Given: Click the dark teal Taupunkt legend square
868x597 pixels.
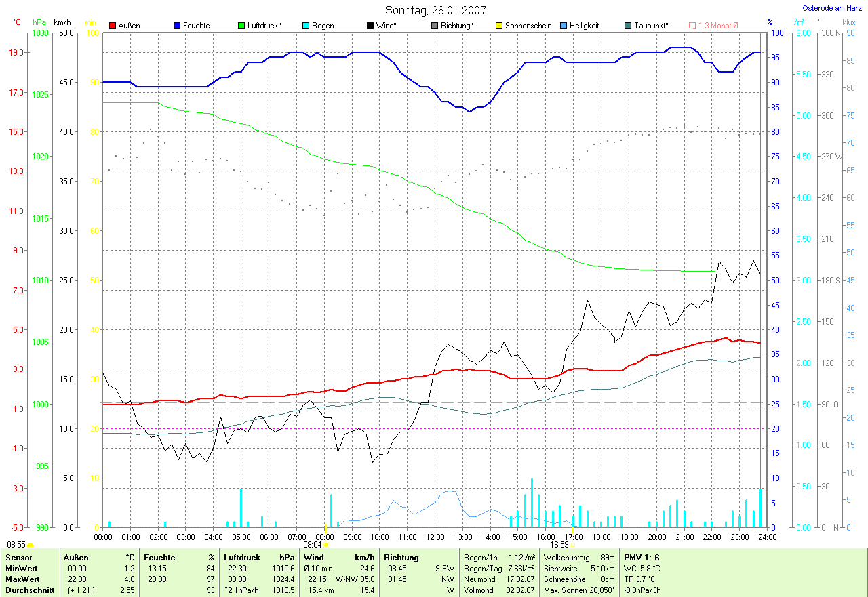Looking at the screenshot, I should [x=628, y=26].
